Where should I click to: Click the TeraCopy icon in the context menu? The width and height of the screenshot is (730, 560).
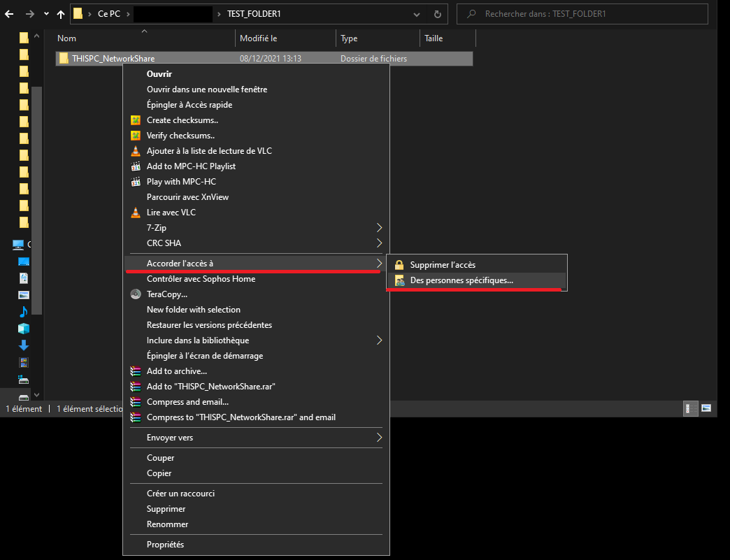[x=136, y=294]
